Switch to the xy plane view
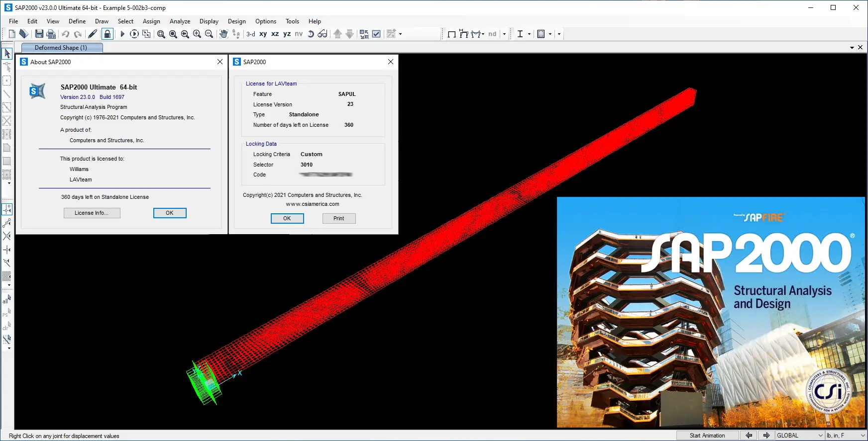Image resolution: width=868 pixels, height=441 pixels. click(263, 34)
